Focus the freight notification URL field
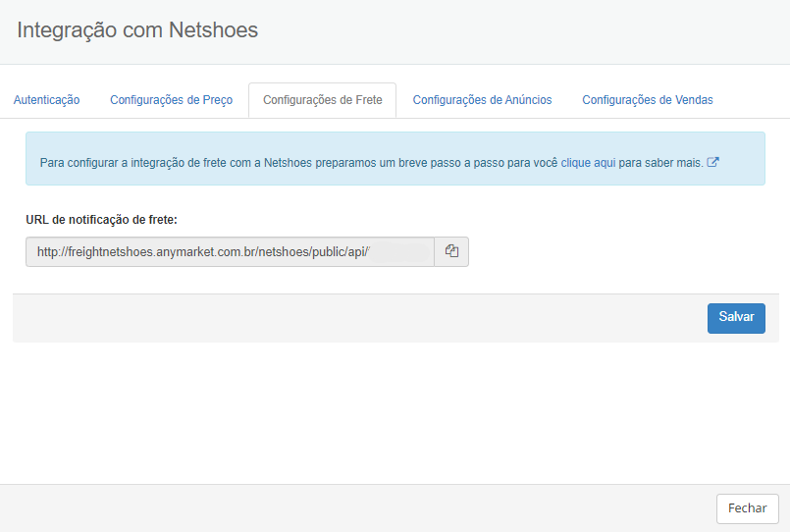 (x=231, y=251)
